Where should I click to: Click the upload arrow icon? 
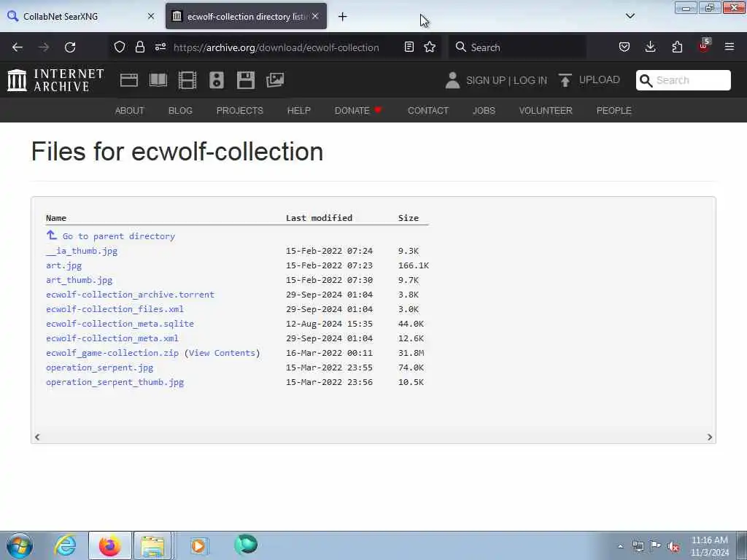coord(565,80)
